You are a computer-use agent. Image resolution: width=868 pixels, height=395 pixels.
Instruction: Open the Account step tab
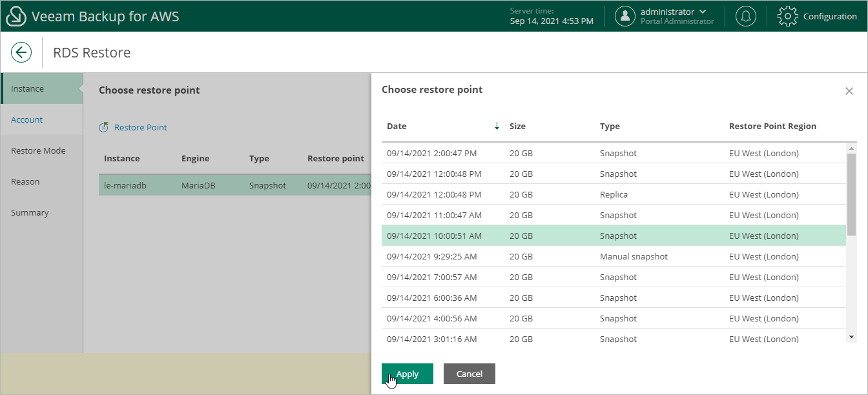pos(42,120)
